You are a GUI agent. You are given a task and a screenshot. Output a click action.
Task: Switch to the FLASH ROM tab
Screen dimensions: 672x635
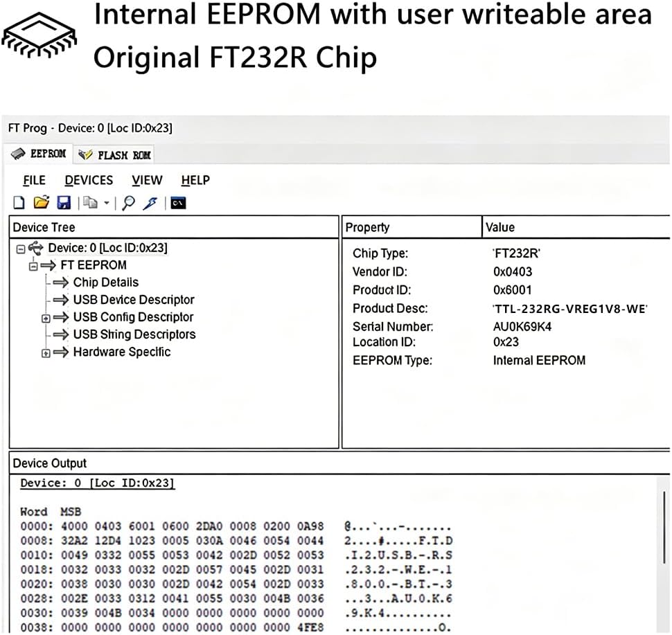tap(114, 154)
